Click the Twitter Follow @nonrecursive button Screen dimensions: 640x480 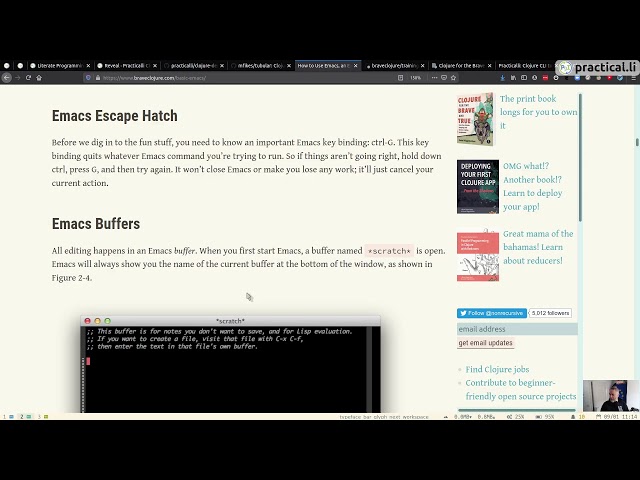point(492,313)
